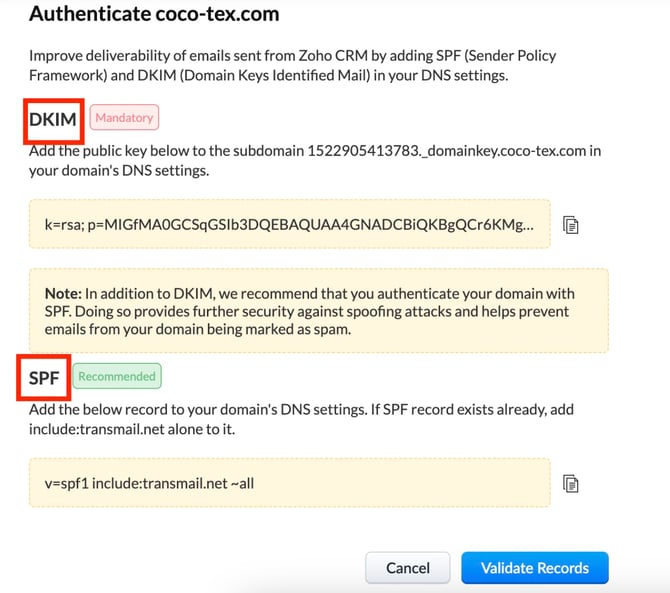Click the 1522905413783._domainkey.coco-tex.com subdomain text
The height and width of the screenshot is (593, 670).
[447, 151]
